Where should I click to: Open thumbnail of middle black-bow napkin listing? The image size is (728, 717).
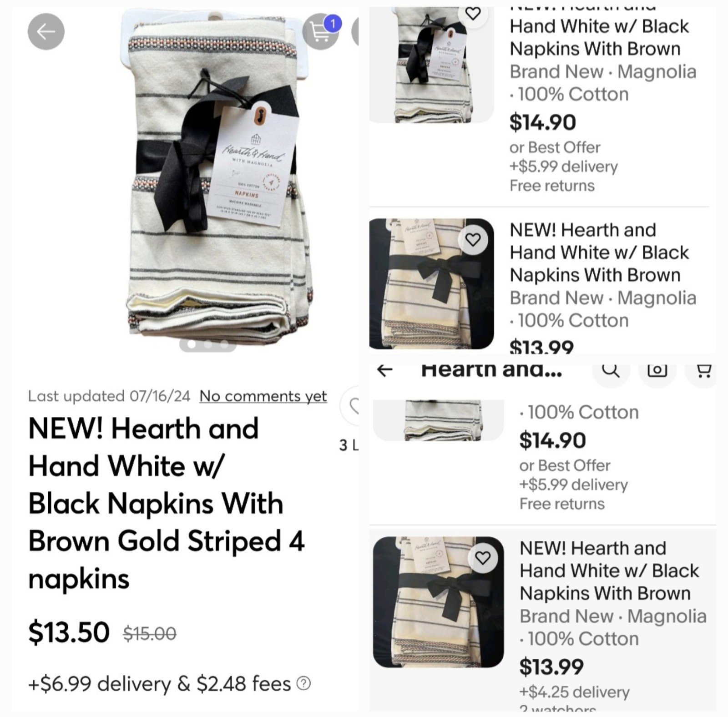[431, 284]
